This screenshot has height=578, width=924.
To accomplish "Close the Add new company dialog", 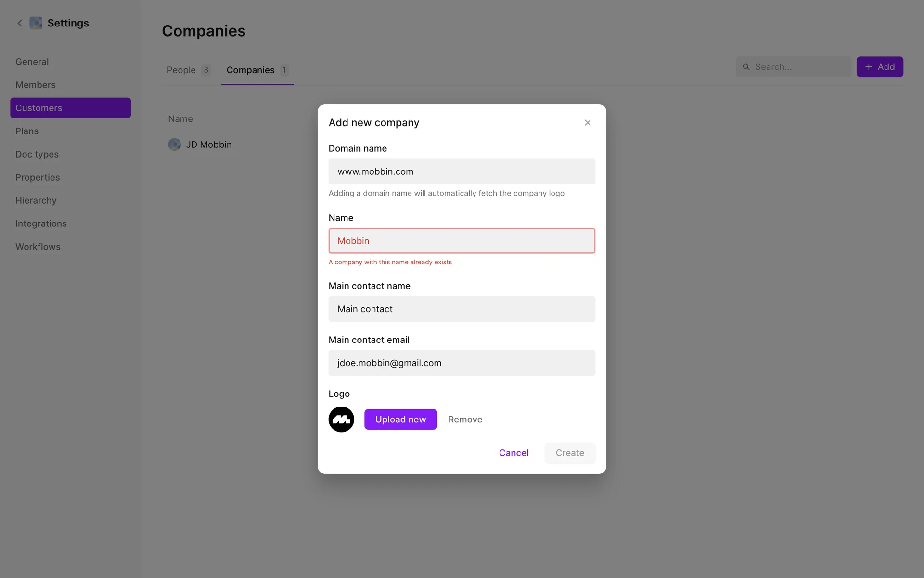I will (587, 123).
